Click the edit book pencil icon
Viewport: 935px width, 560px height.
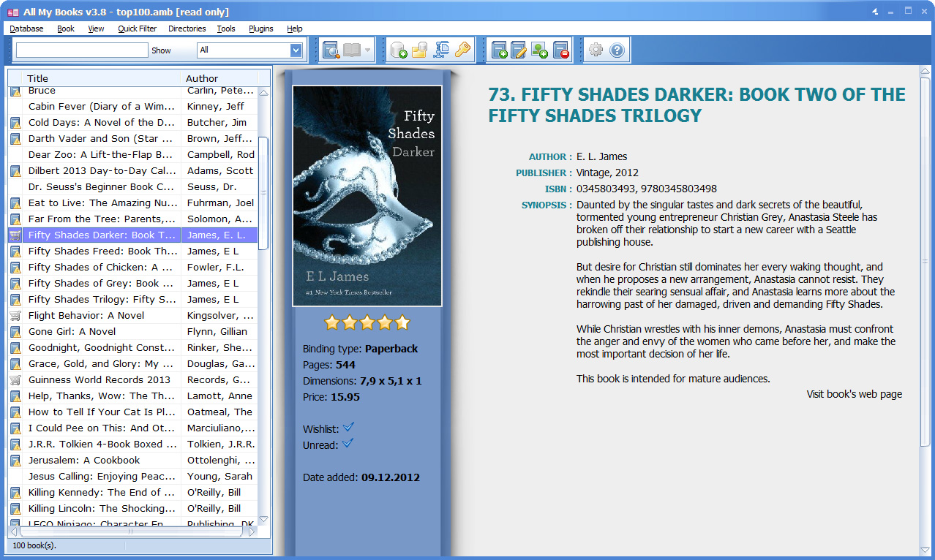tap(519, 50)
